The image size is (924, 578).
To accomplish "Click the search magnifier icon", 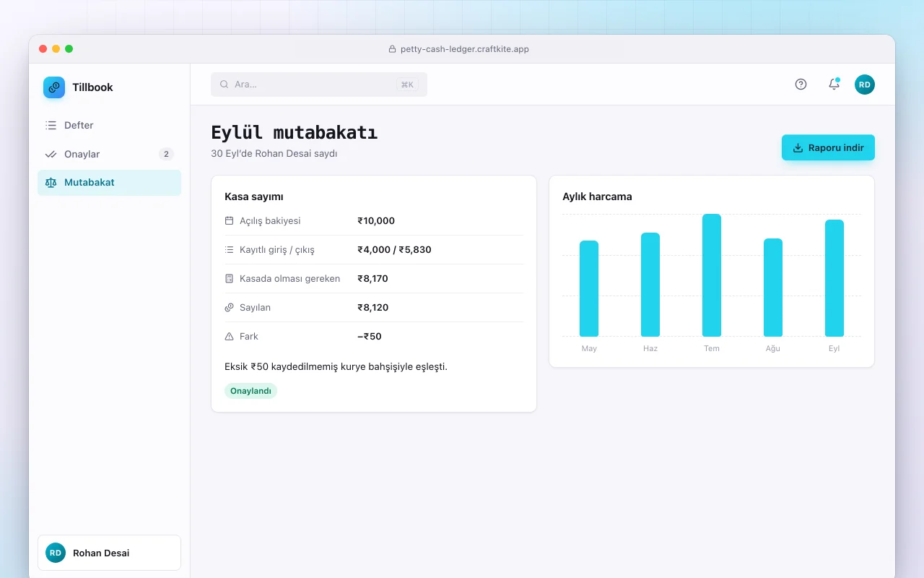I will pos(225,85).
